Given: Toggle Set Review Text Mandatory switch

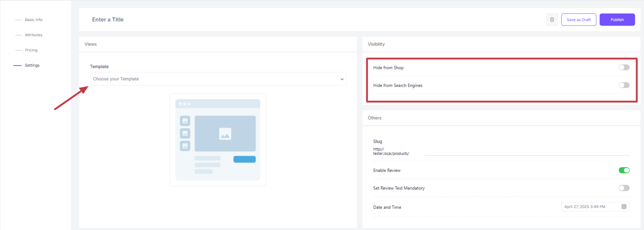Looking at the screenshot, I should (624, 188).
